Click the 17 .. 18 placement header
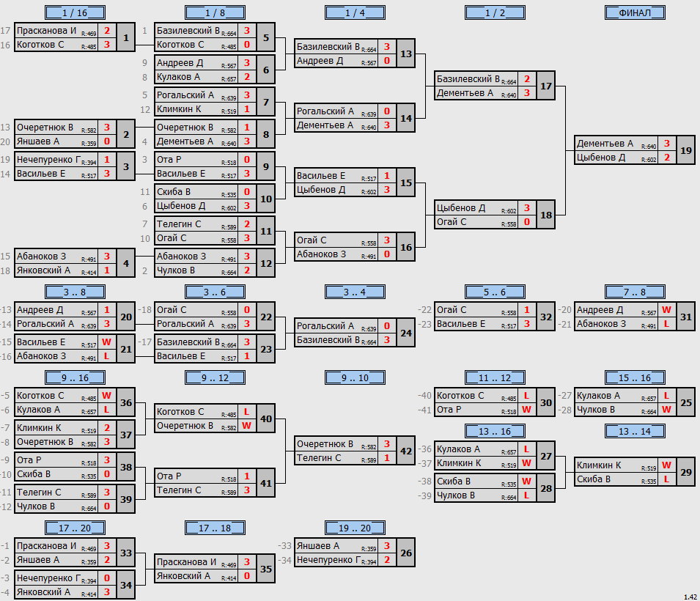This screenshot has height=601, width=700. pos(215,527)
